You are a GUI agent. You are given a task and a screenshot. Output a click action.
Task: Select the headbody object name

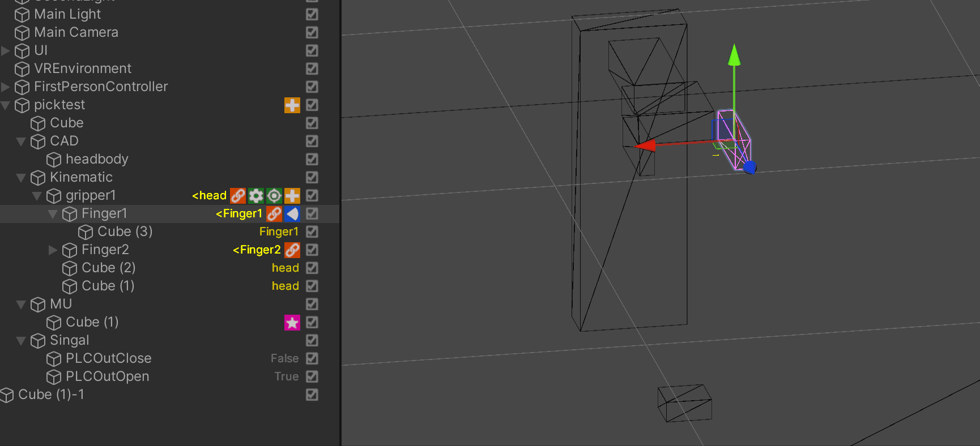(97, 159)
